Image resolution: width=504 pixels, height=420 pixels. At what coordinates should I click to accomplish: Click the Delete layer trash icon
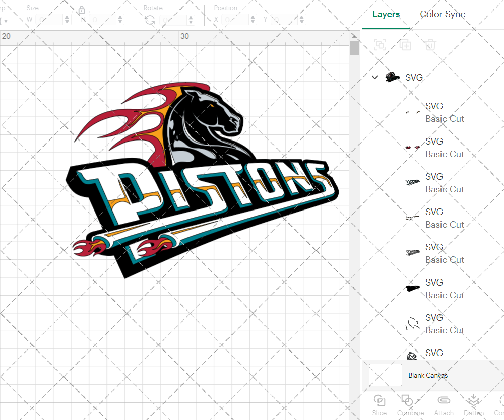[x=430, y=45]
